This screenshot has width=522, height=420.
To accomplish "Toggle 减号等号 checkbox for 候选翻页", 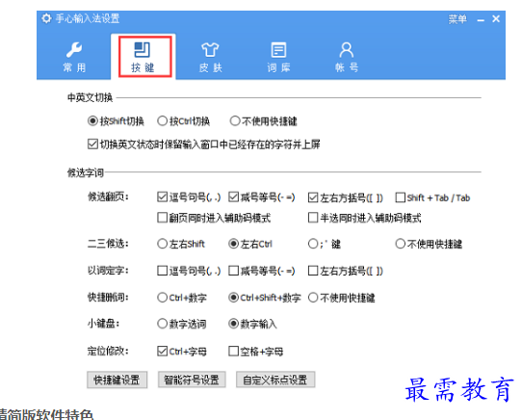I will (x=233, y=197).
